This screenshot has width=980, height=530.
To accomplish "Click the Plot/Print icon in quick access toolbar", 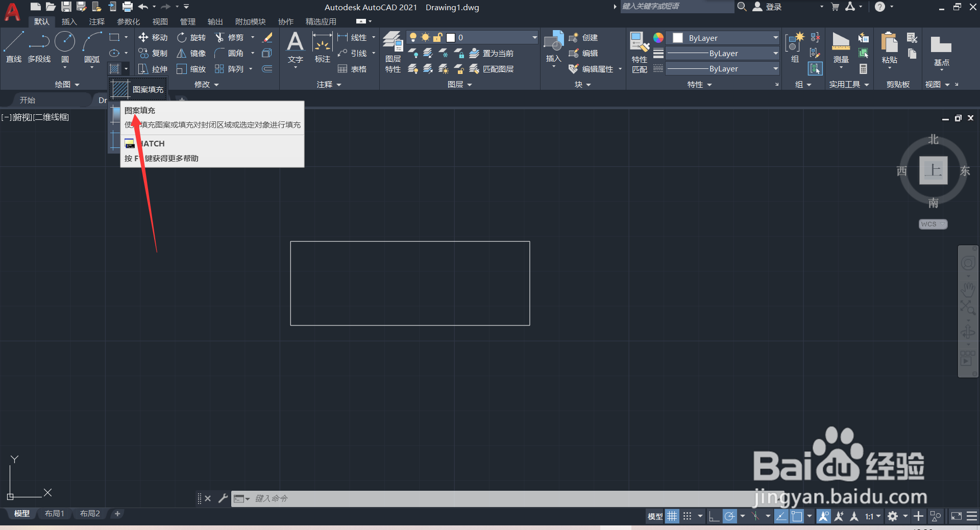I will tap(128, 7).
